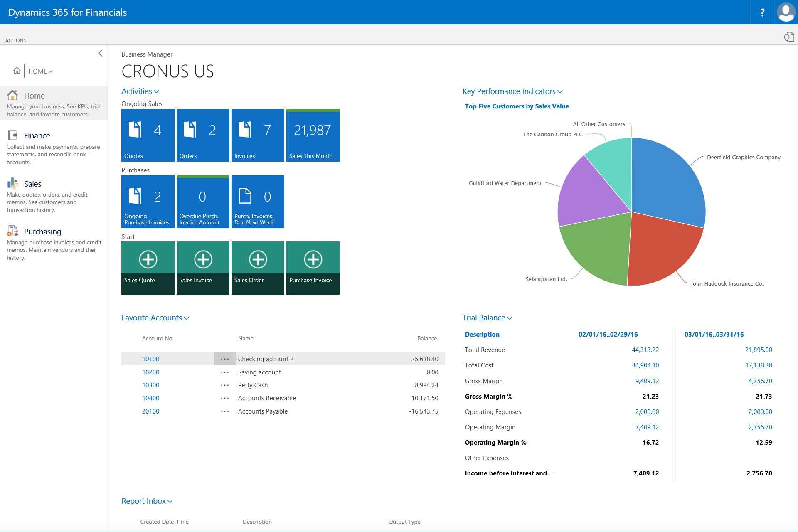The height and width of the screenshot is (532, 798).
Task: Create a new Sales Quote with the plus tile
Action: tap(148, 268)
